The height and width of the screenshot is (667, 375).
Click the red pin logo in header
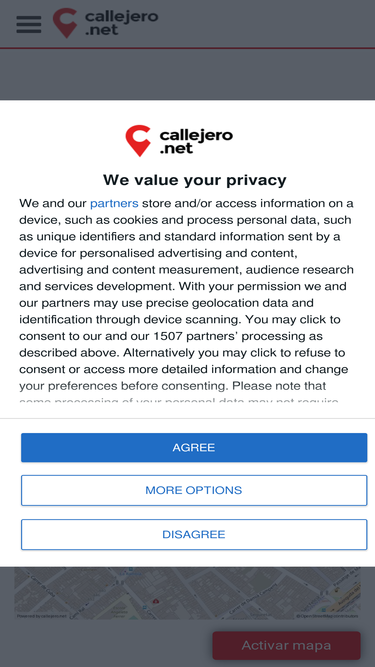(x=65, y=23)
